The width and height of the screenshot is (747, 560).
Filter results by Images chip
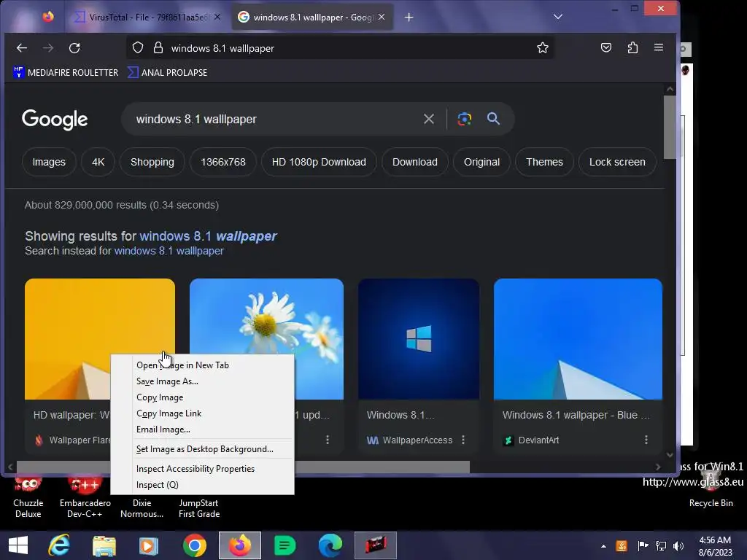coord(49,162)
